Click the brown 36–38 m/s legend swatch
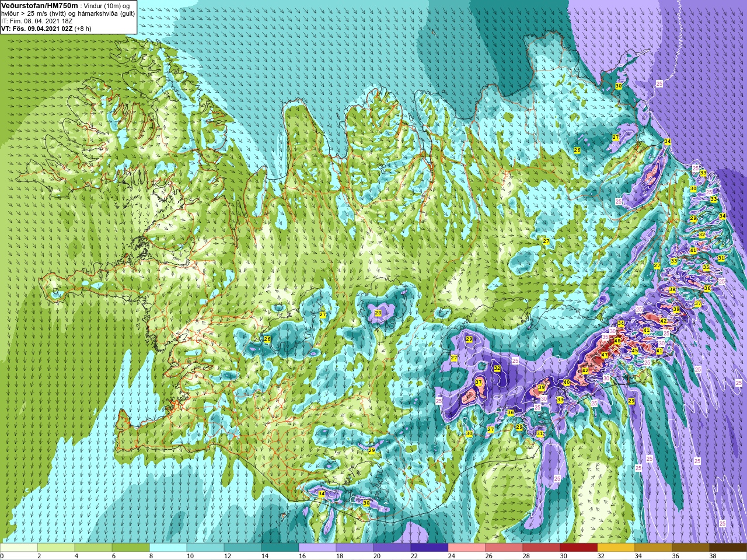Screen dimensions: 747x560 point(691,548)
